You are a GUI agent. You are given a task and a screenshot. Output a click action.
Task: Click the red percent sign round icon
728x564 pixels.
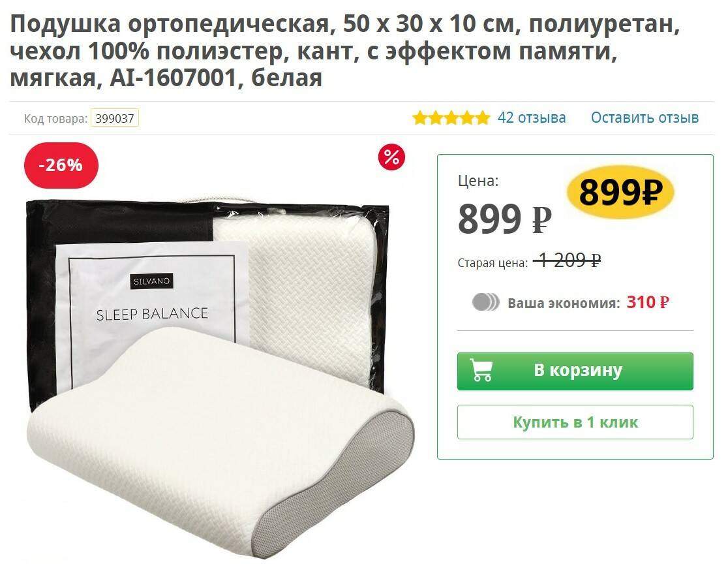[x=391, y=157]
